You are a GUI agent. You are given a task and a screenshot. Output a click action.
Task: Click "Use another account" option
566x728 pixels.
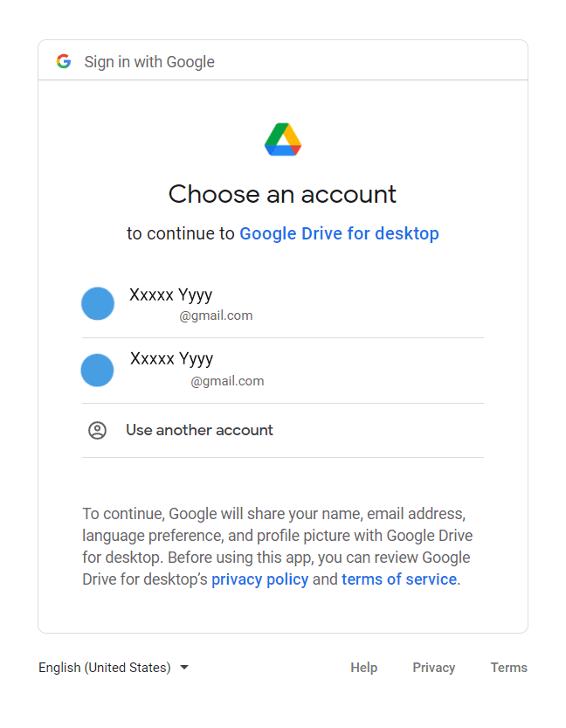pos(199,430)
